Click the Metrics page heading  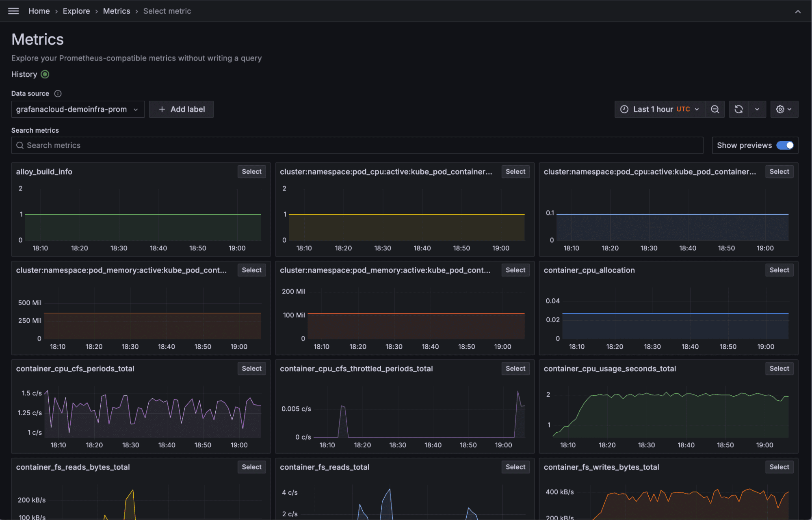[x=37, y=39]
